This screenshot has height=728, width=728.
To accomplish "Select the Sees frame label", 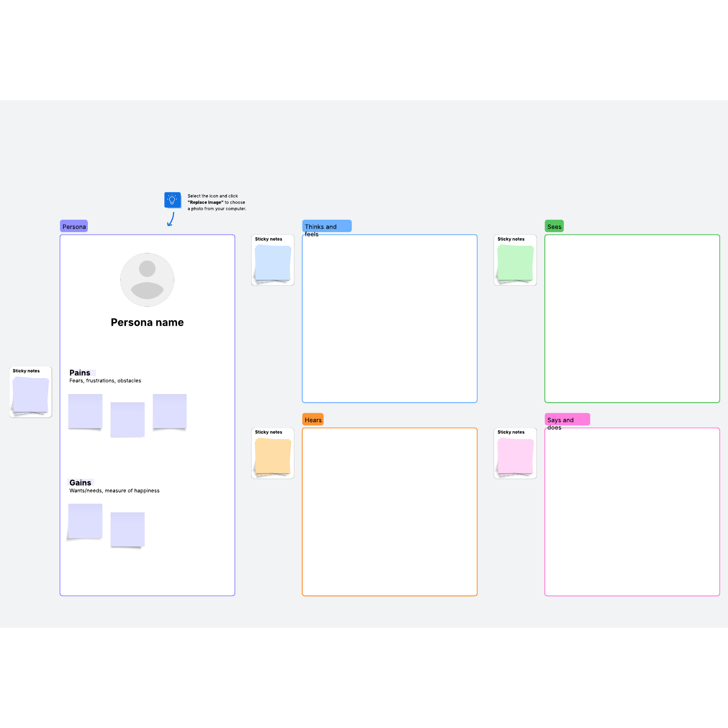I will [554, 226].
